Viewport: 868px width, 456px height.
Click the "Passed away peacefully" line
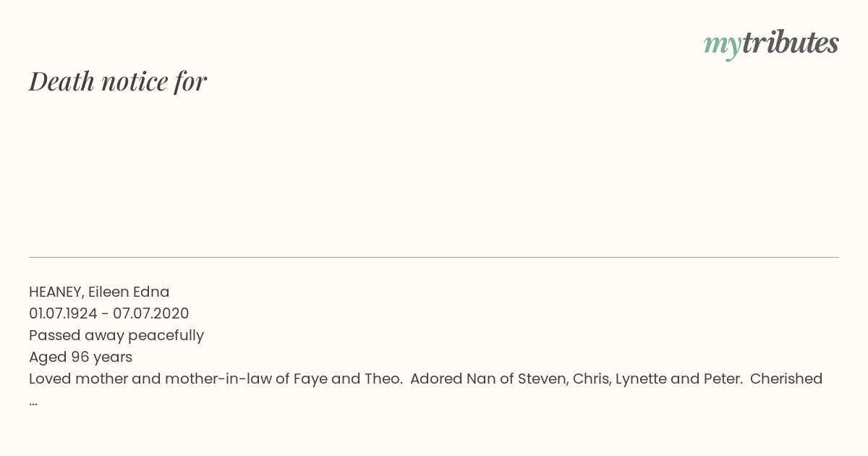point(116,335)
